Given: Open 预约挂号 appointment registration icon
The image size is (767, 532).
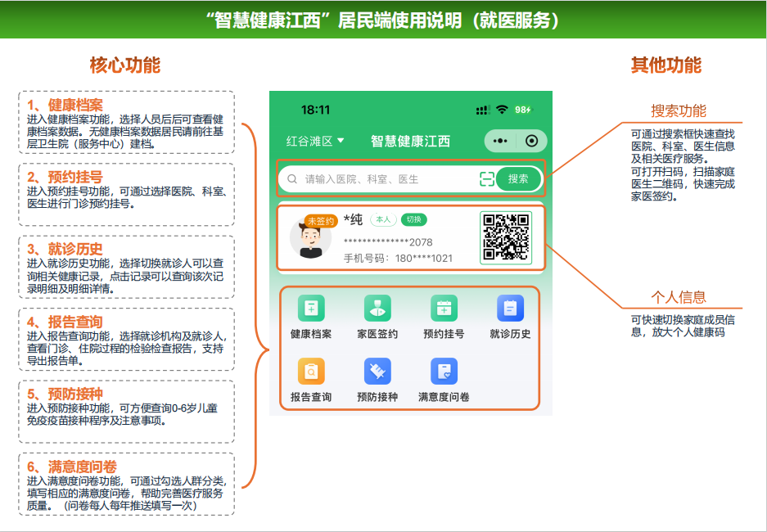Looking at the screenshot, I should (x=444, y=309).
